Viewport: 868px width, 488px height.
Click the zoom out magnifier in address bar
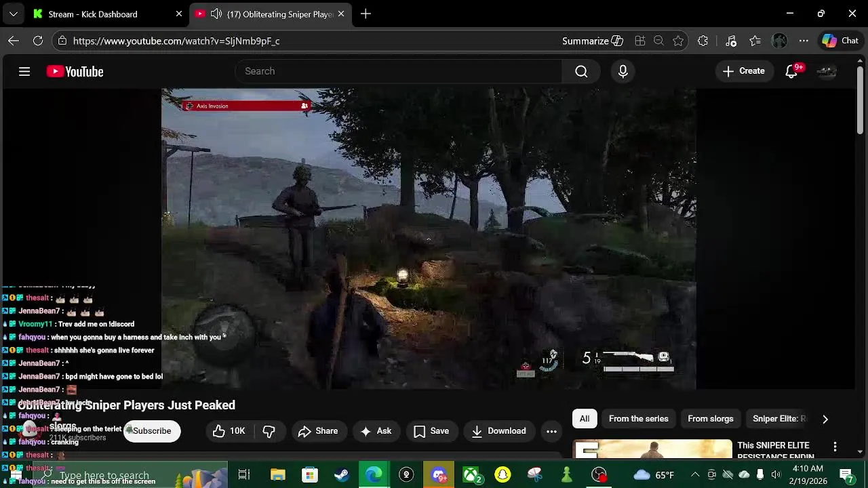(x=658, y=41)
